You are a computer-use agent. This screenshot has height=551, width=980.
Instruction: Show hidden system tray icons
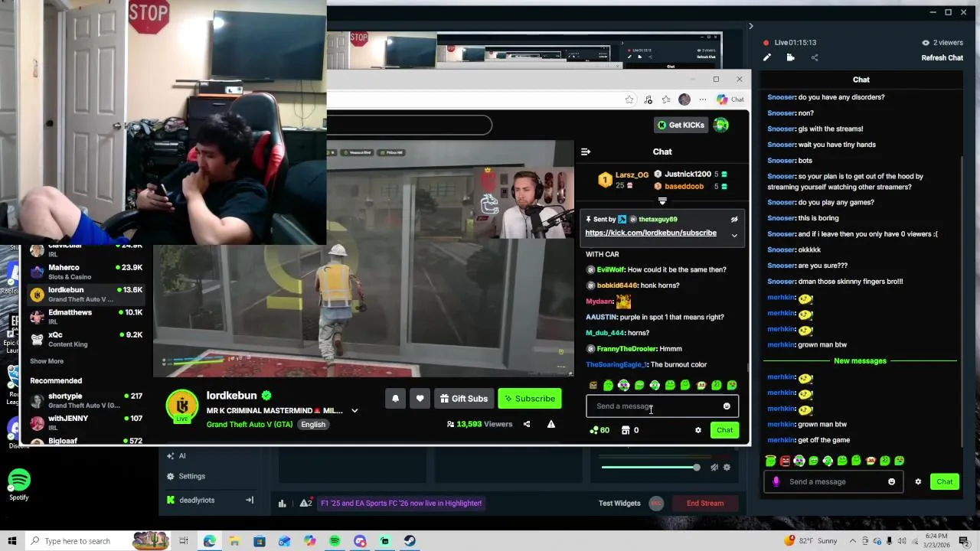click(x=852, y=541)
